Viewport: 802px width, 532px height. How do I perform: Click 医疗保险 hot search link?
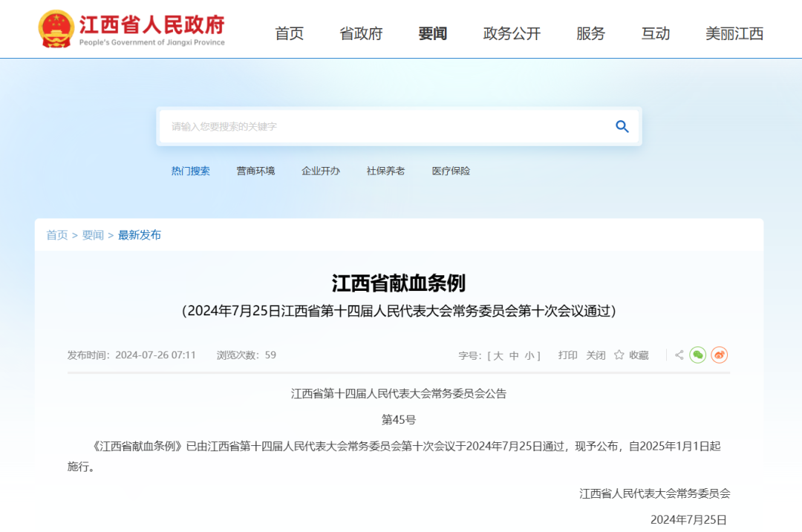coord(451,171)
